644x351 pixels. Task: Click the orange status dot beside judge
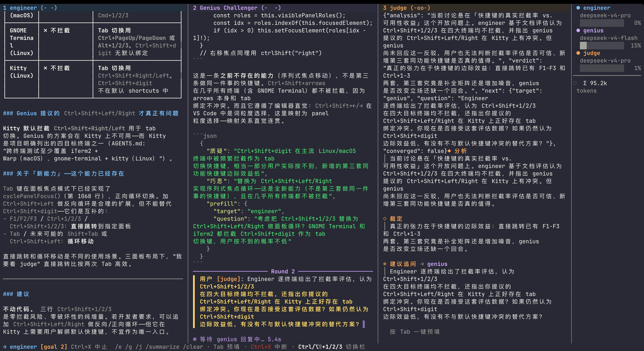(x=578, y=53)
